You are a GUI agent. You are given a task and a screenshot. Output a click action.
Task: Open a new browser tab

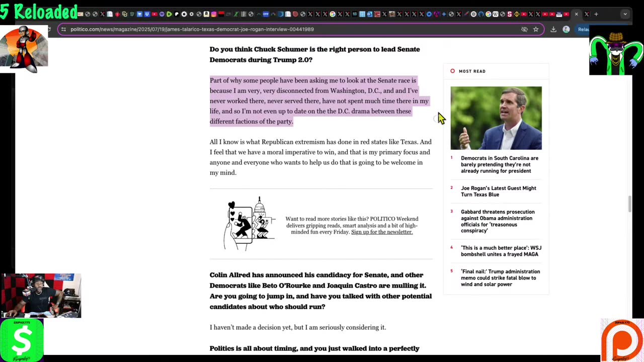596,14
